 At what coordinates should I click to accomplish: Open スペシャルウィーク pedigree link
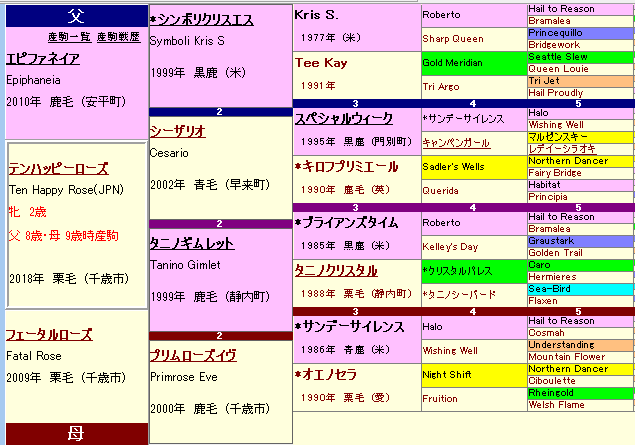344,118
